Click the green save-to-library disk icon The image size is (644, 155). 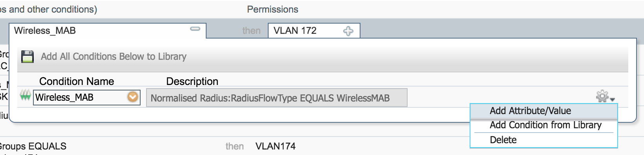click(27, 56)
